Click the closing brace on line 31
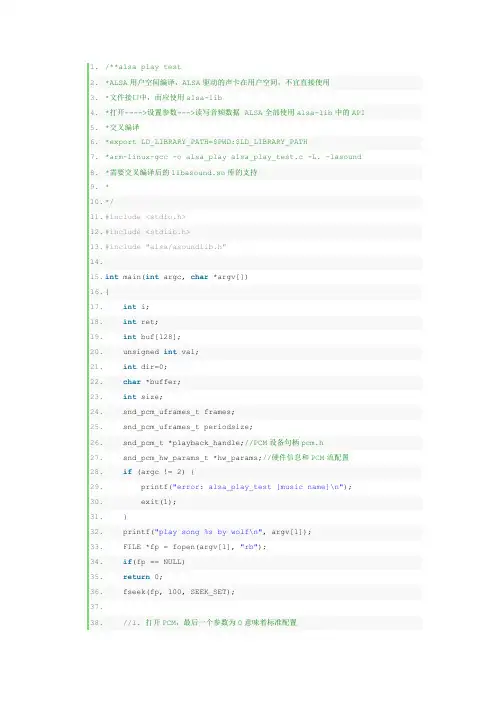Image resolution: width=496 pixels, height=702 pixels. coord(125,517)
